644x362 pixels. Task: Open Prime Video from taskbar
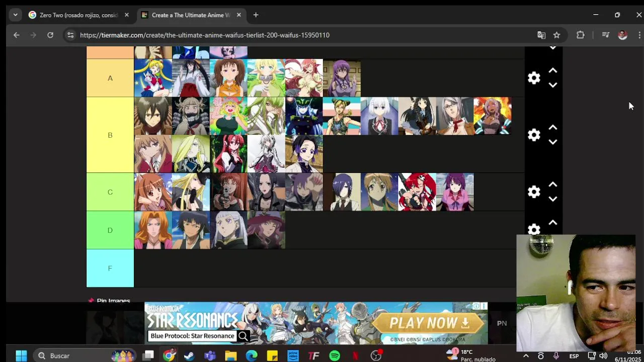[293, 355]
